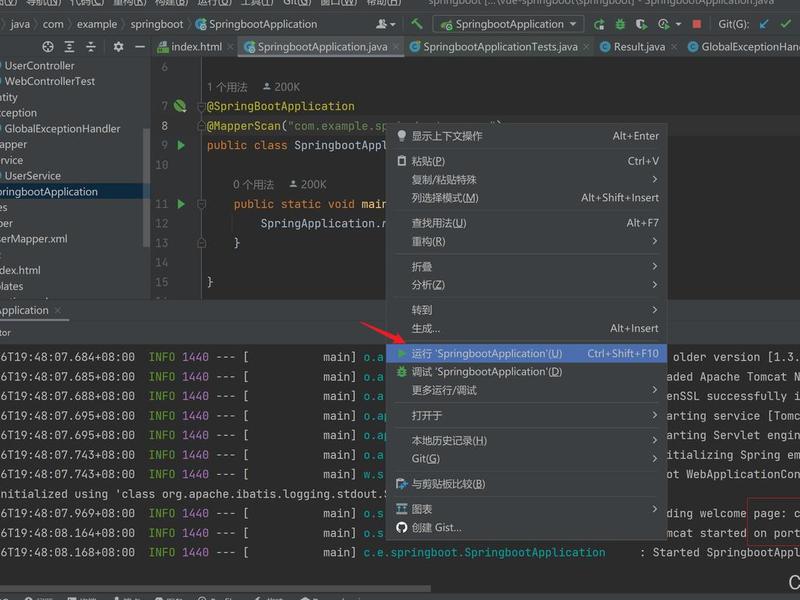The width and height of the screenshot is (800, 600).
Task: Click the springboot breadcrumb in the navigation bar
Action: click(157, 24)
